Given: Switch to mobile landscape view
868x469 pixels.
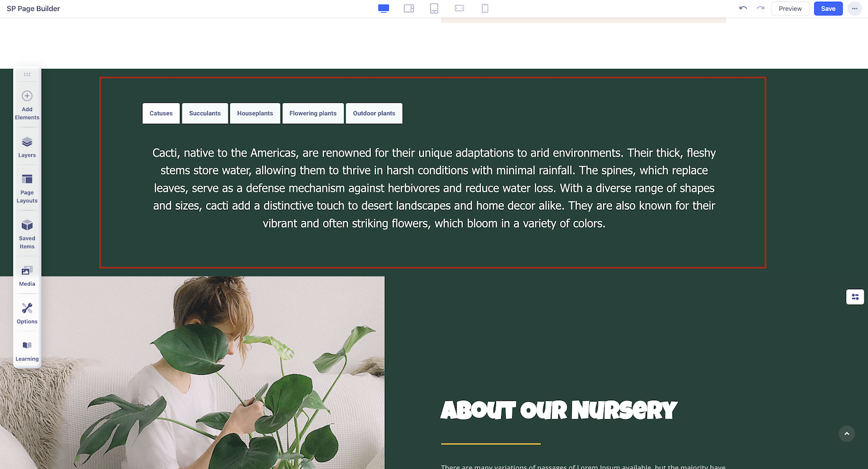Looking at the screenshot, I should 459,9.
